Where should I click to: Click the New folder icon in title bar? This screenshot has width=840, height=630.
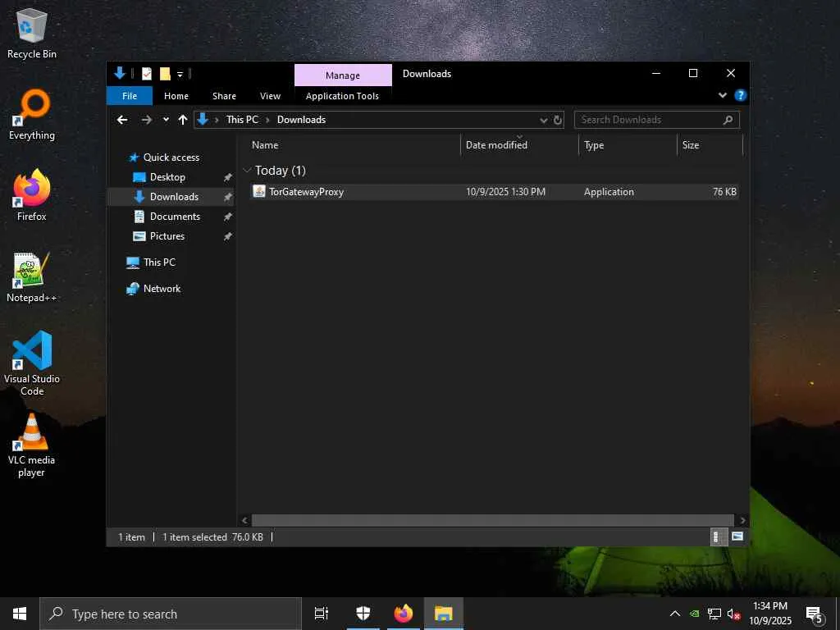click(165, 73)
